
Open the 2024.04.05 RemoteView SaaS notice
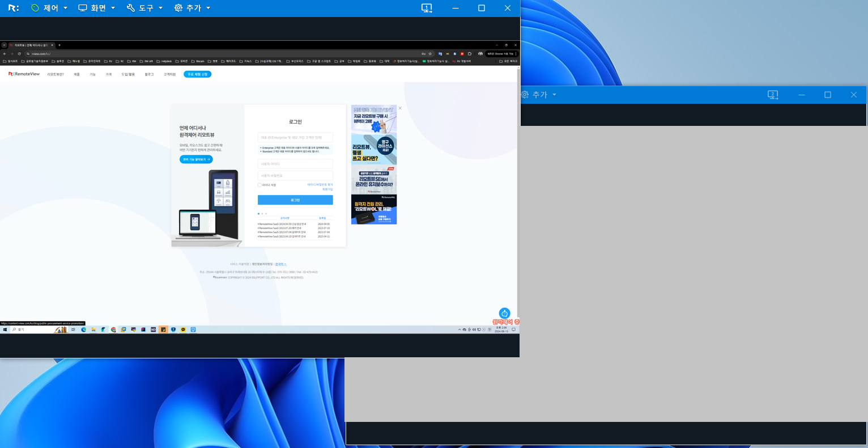282,224
